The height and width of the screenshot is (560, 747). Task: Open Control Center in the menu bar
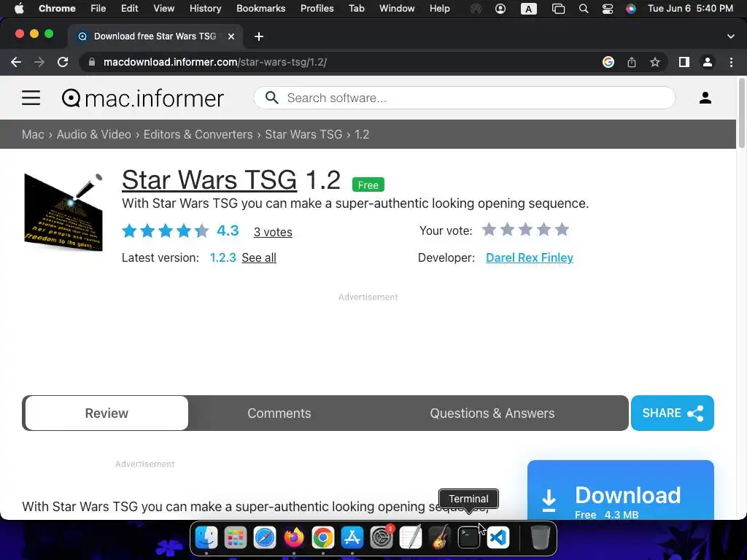click(608, 9)
